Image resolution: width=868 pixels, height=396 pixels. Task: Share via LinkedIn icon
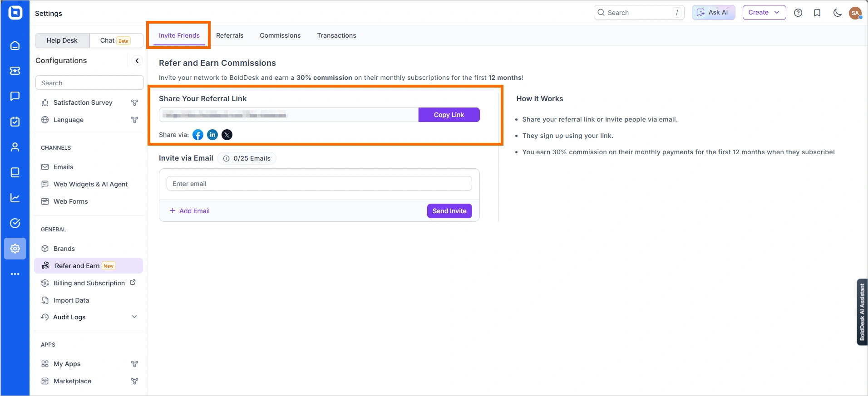(x=212, y=135)
